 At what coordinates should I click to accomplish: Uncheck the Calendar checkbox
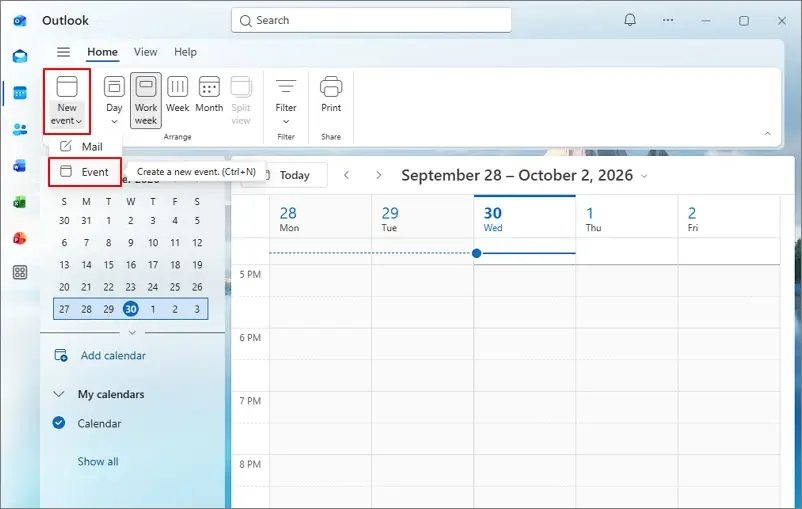pyautogui.click(x=59, y=423)
